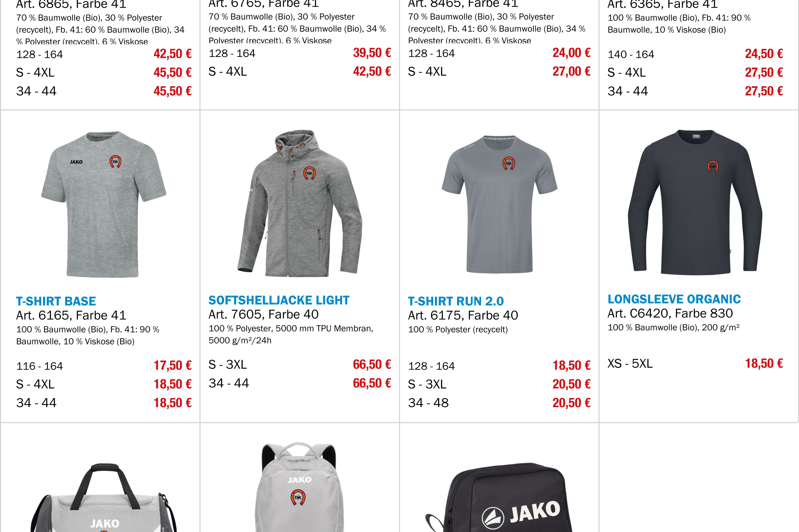Select the 66,50 € price for S - 3XL

(372, 365)
